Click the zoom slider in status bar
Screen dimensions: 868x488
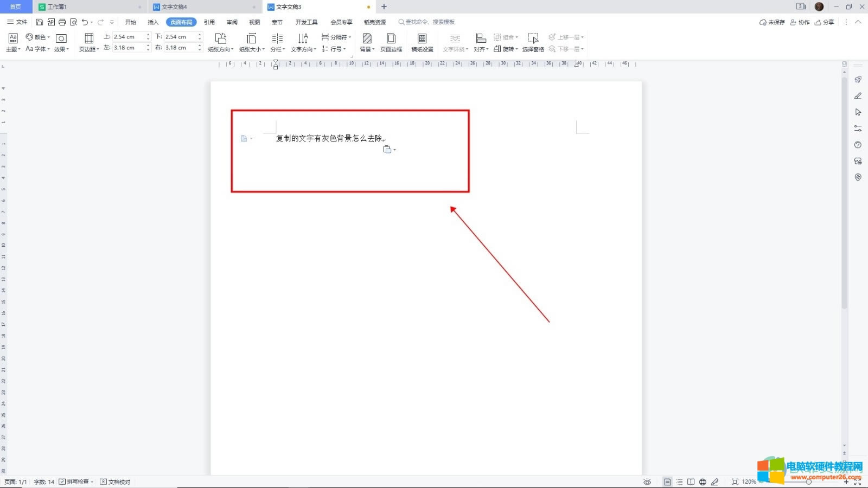(808, 481)
